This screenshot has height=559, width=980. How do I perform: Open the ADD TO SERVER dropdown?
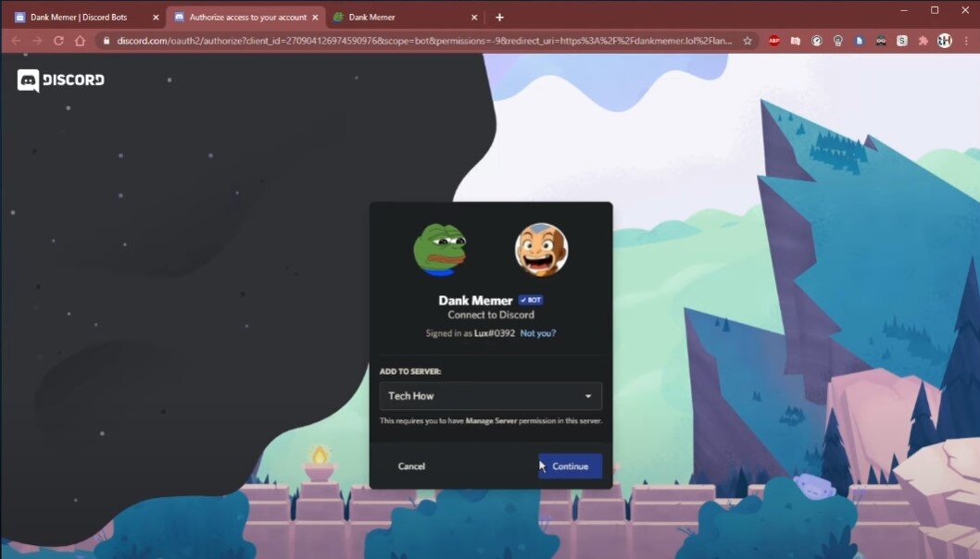tap(491, 395)
